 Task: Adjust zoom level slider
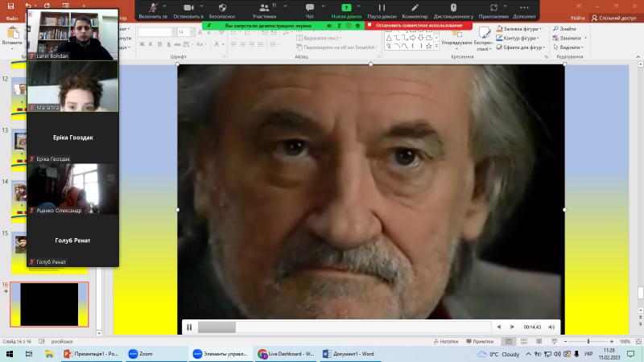(588, 341)
